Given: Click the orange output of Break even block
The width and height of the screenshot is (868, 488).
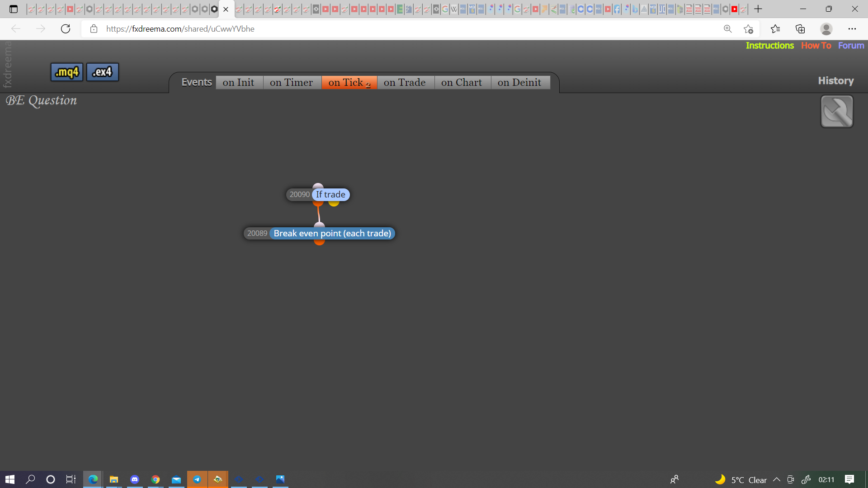Looking at the screenshot, I should (x=320, y=242).
